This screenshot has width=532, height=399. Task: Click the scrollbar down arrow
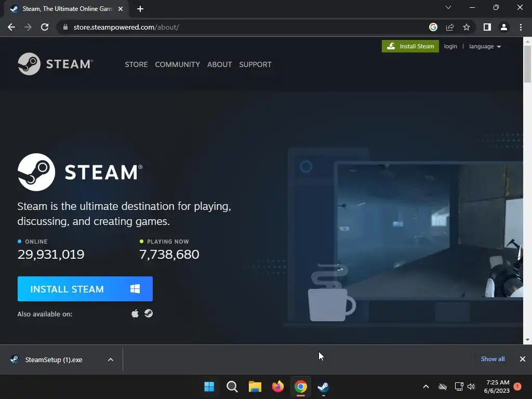(527, 340)
